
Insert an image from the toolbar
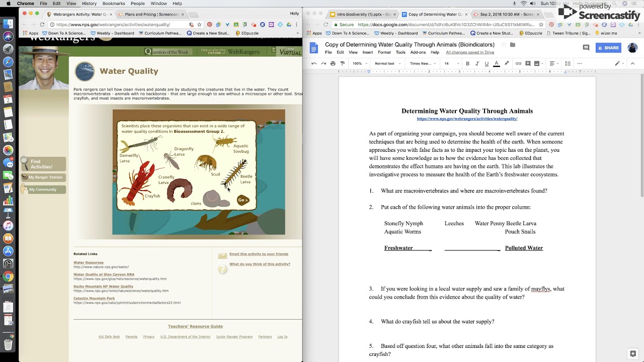[x=538, y=63]
